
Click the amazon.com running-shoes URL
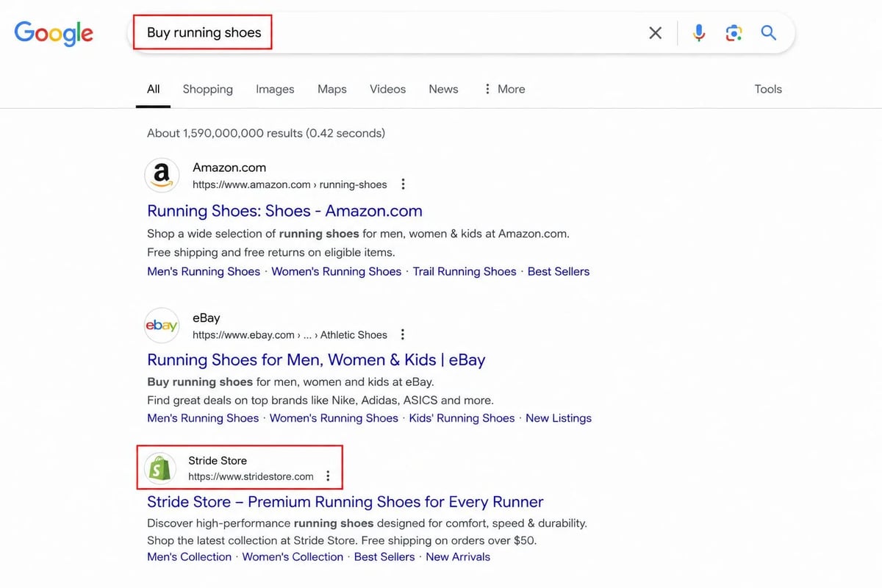tap(290, 184)
